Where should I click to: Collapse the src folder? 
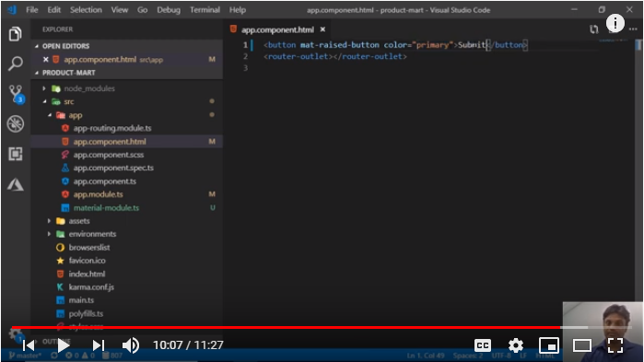[44, 101]
